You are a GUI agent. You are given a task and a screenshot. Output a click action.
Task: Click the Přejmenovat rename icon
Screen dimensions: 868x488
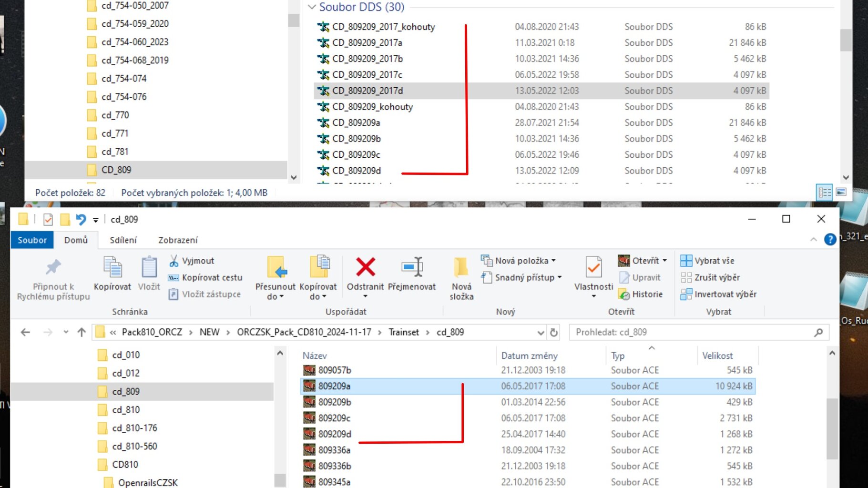click(x=412, y=267)
